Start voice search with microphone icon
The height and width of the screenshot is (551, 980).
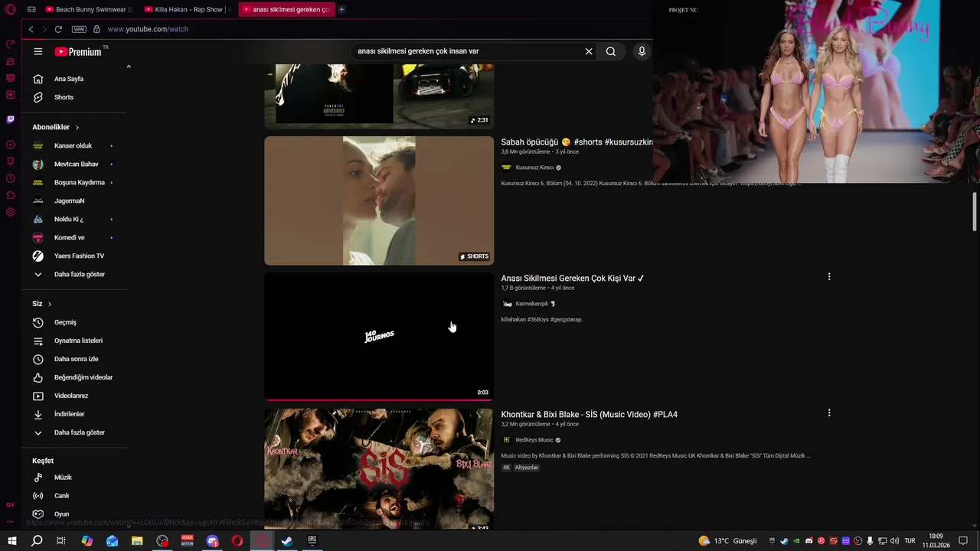click(642, 51)
